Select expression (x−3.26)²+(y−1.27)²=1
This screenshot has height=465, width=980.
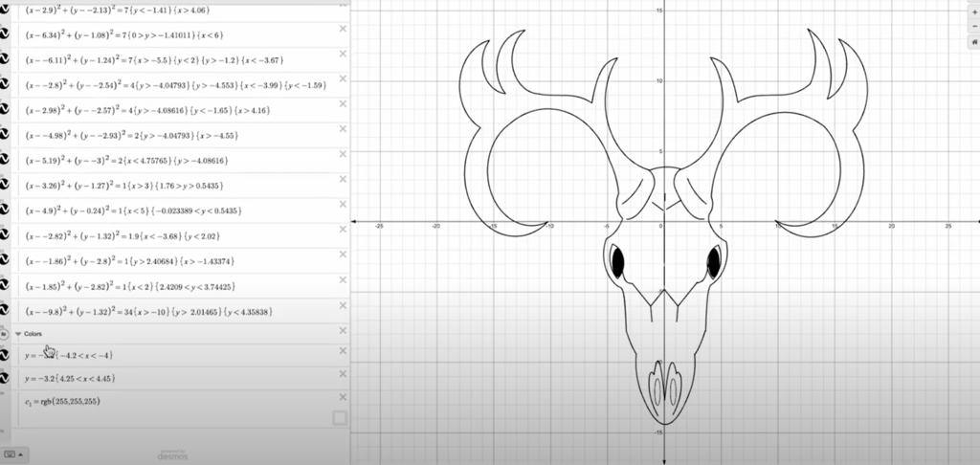tap(124, 186)
